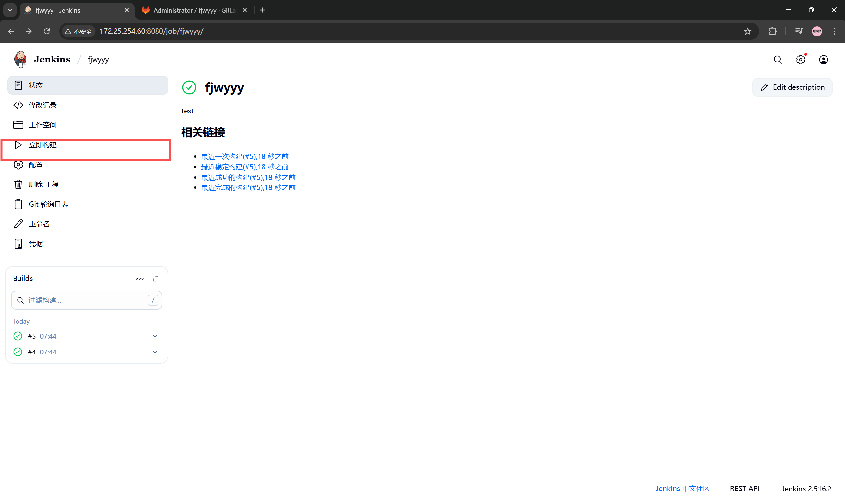Screen dimensions: 845x504
Task: Open 配置 configuration page
Action: click(x=36, y=165)
